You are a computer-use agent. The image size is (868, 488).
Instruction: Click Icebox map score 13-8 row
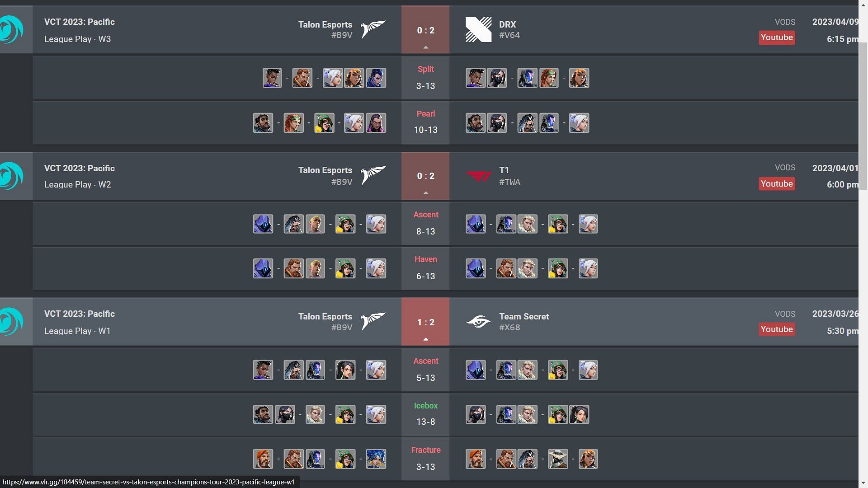[x=425, y=413]
